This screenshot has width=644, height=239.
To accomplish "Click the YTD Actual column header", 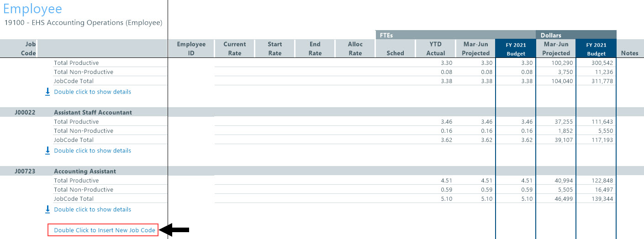I will (x=436, y=48).
